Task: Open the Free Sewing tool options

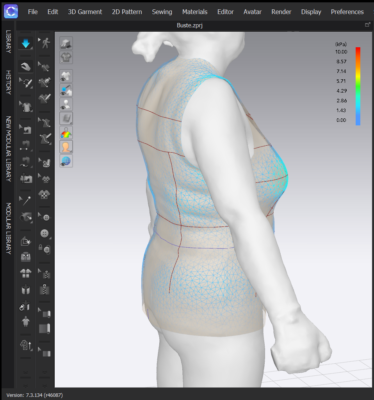Action: click(x=26, y=162)
